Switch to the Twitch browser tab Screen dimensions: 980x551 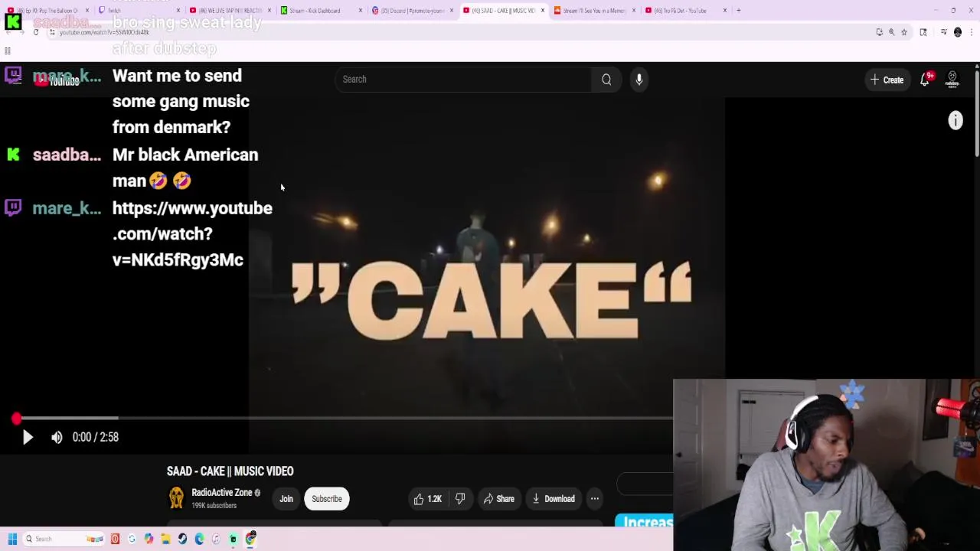[138, 11]
